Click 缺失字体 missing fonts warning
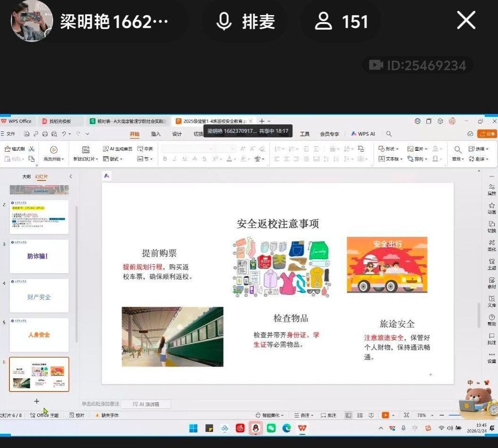The height and width of the screenshot is (448, 498). pyautogui.click(x=107, y=415)
